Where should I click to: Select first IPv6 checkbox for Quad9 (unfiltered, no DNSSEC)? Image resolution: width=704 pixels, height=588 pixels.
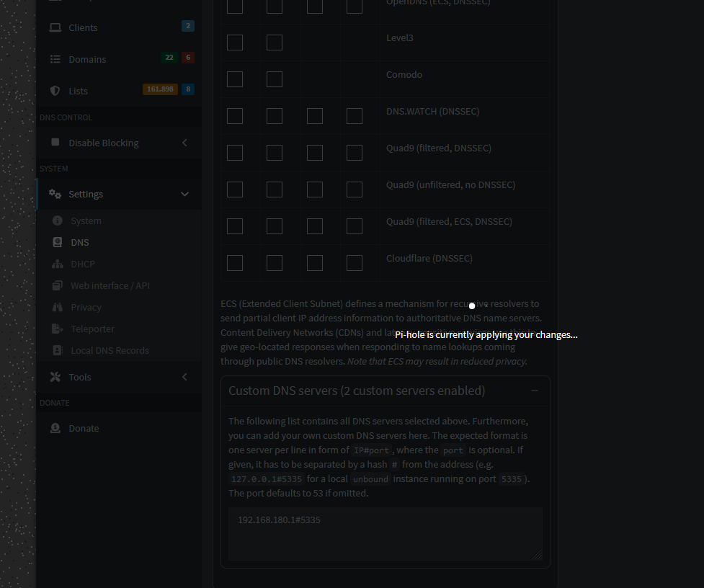(315, 190)
